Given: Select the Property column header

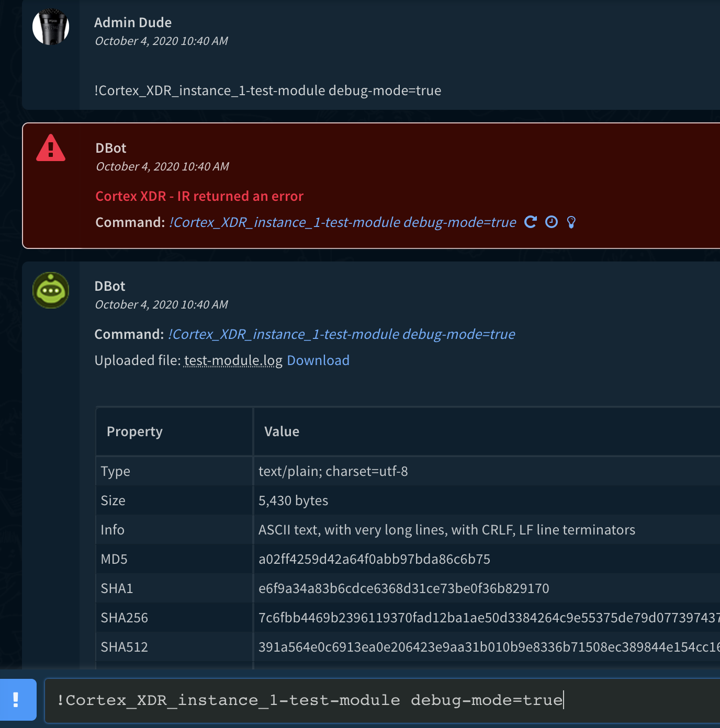Looking at the screenshot, I should tap(134, 431).
